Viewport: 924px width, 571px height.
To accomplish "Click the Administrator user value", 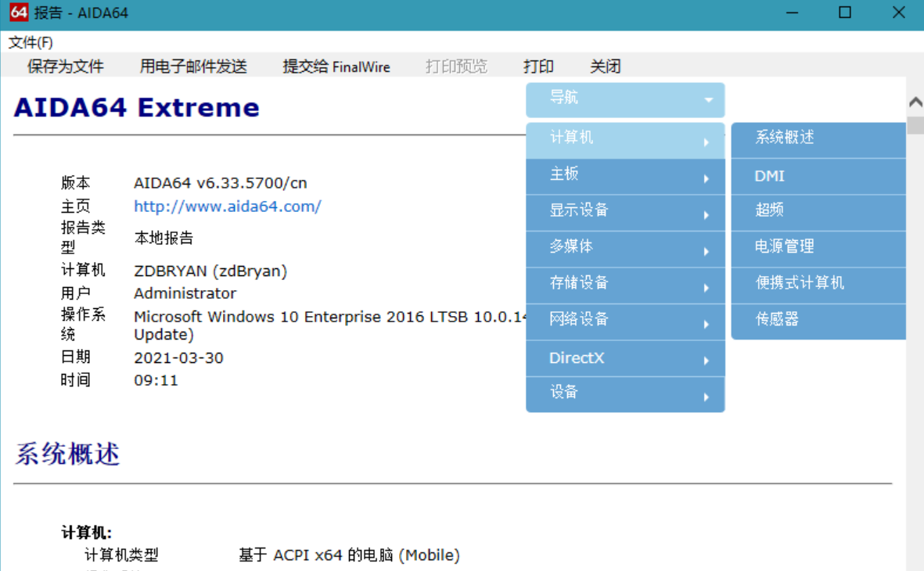I will pyautogui.click(x=185, y=293).
